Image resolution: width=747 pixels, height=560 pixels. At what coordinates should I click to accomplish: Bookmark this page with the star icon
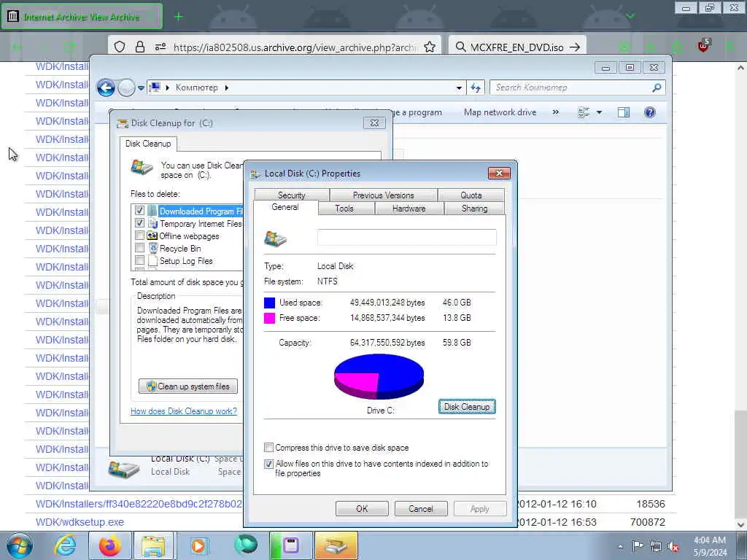[x=429, y=47]
